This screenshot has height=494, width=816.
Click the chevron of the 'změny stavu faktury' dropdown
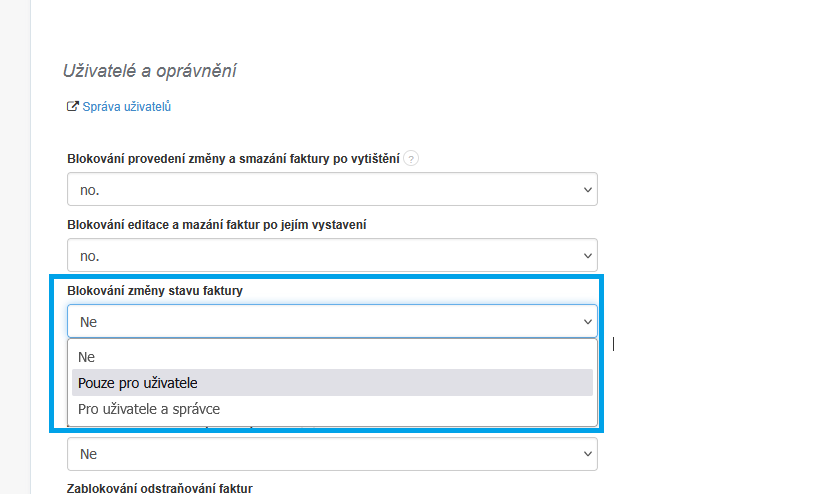tap(586, 321)
